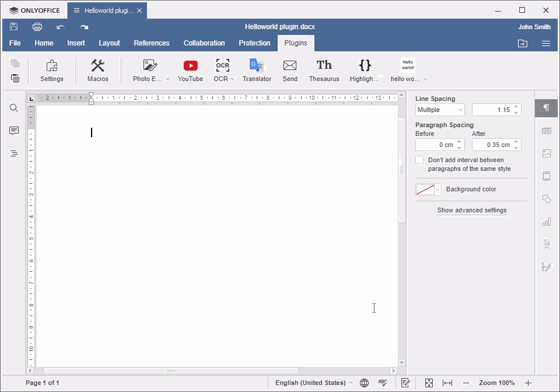Screen dimensions: 560x392
Task: Open the Translator plugin
Action: [257, 71]
